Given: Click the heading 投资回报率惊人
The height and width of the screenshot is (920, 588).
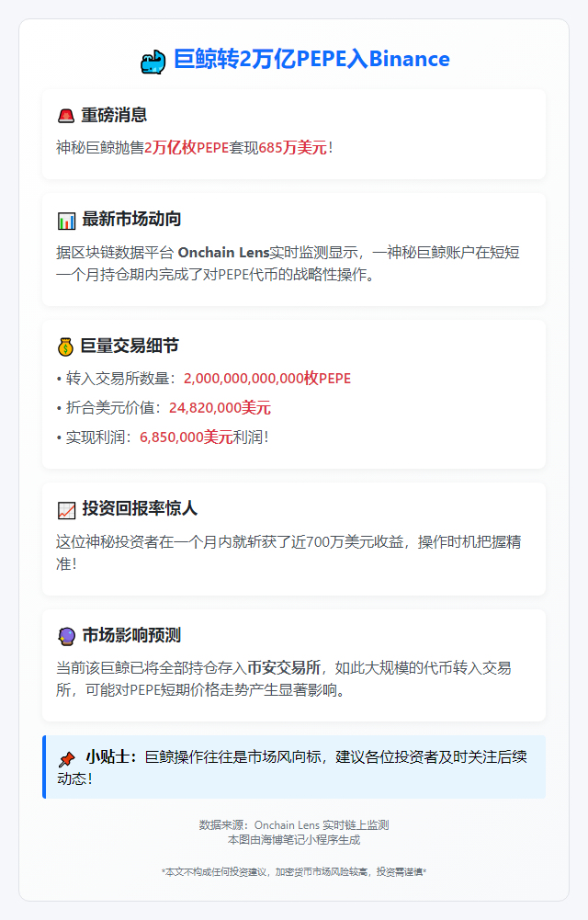Looking at the screenshot, I should [140, 508].
